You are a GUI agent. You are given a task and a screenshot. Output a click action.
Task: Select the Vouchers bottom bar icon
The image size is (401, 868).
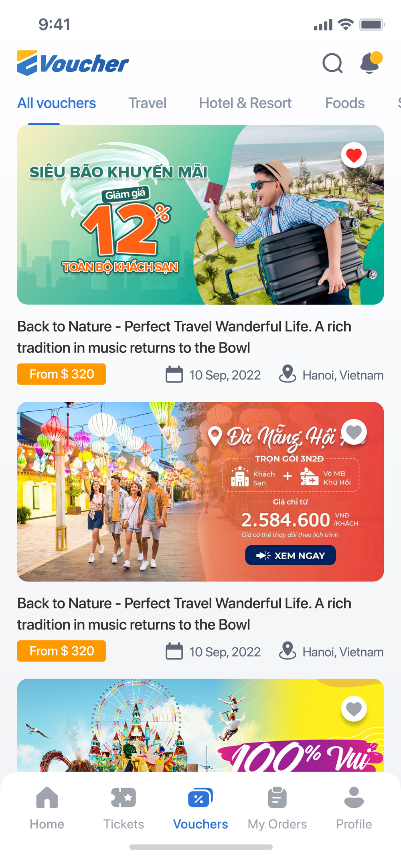(x=200, y=797)
